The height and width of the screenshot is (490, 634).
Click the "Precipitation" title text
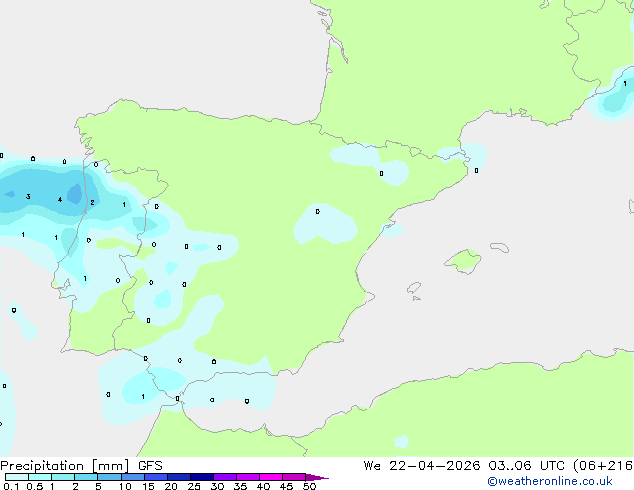(42, 466)
